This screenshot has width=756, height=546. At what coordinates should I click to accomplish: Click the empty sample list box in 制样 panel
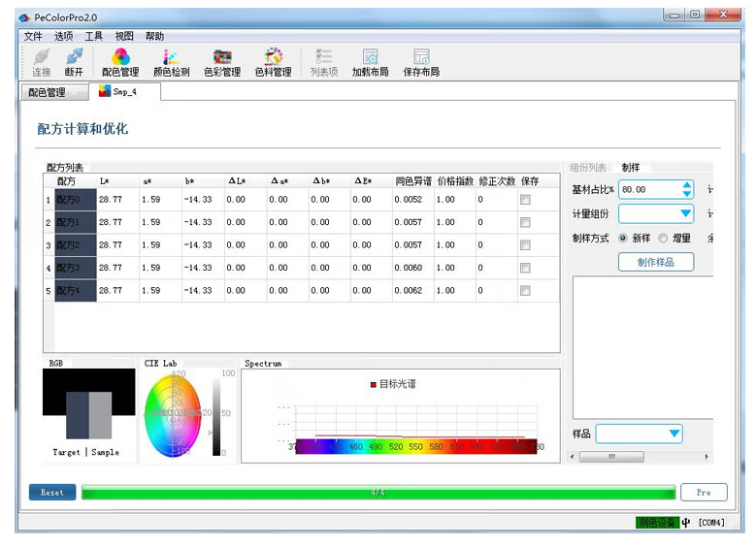[x=642, y=347]
